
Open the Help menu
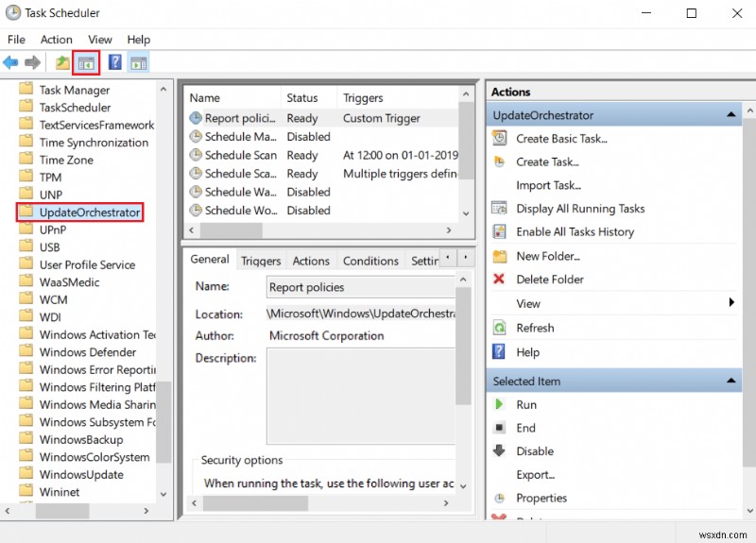(x=138, y=40)
